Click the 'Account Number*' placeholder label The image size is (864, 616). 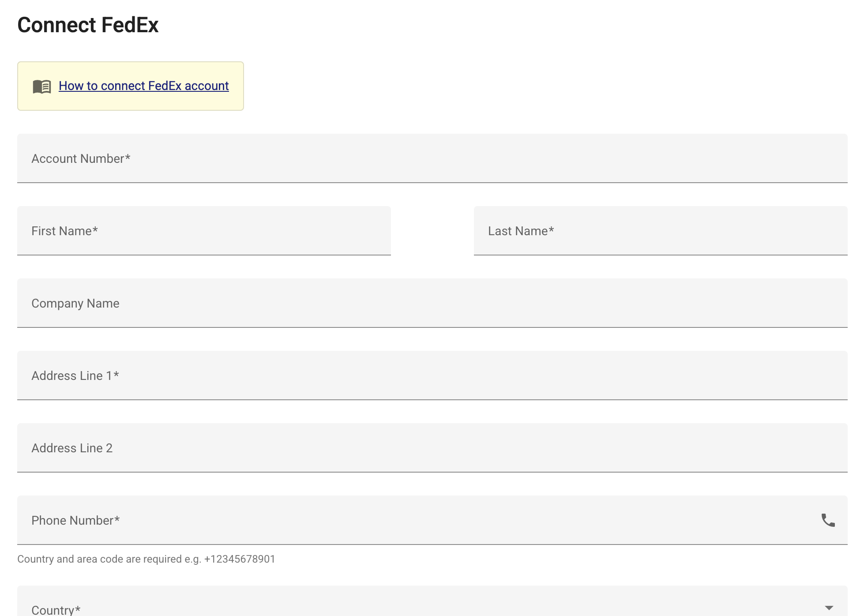coord(81,158)
